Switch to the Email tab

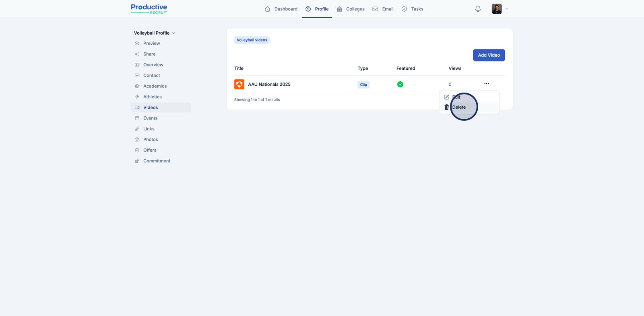383,9
